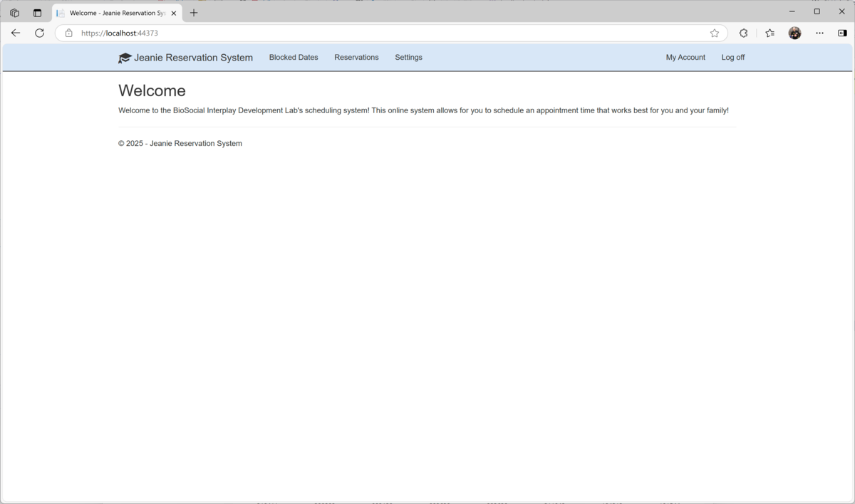Select the Welcome - Jeanie Reservation tab
The width and height of the screenshot is (855, 504).
(x=117, y=13)
